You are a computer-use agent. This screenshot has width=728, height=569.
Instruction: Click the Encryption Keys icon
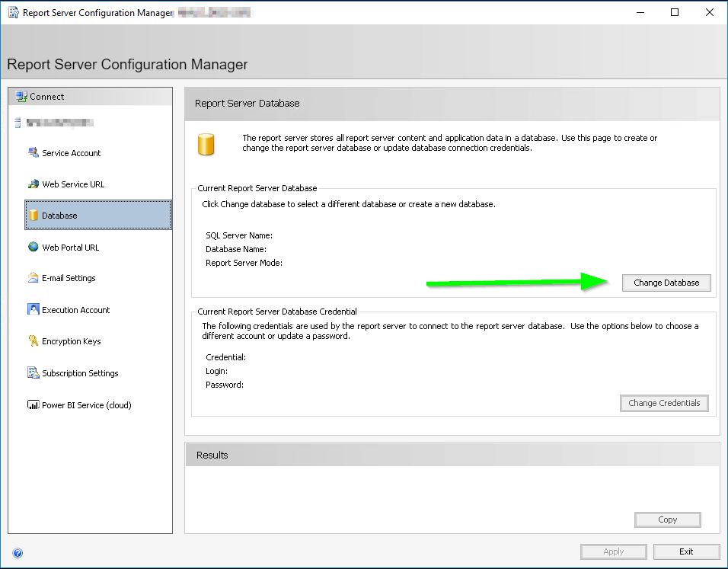click(x=33, y=341)
